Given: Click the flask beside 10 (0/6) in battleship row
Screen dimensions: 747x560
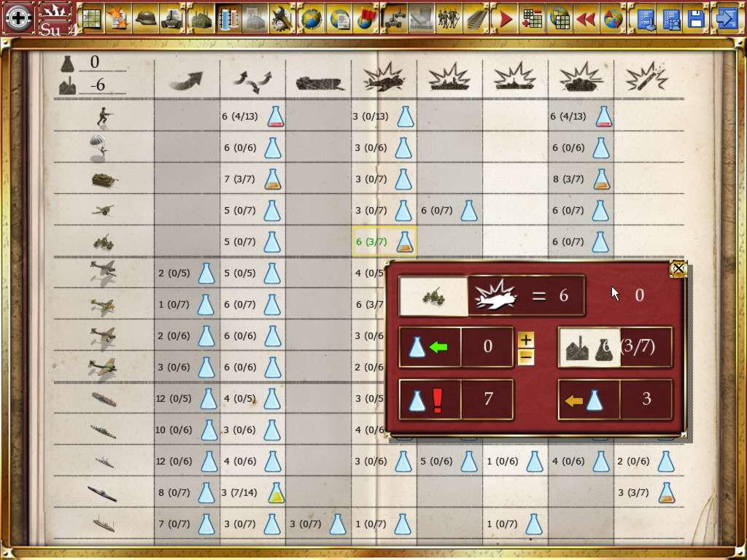Looking at the screenshot, I should pos(209,430).
